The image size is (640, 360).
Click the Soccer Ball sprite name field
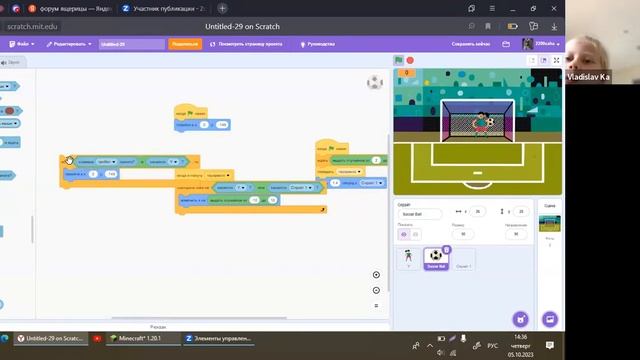420,214
